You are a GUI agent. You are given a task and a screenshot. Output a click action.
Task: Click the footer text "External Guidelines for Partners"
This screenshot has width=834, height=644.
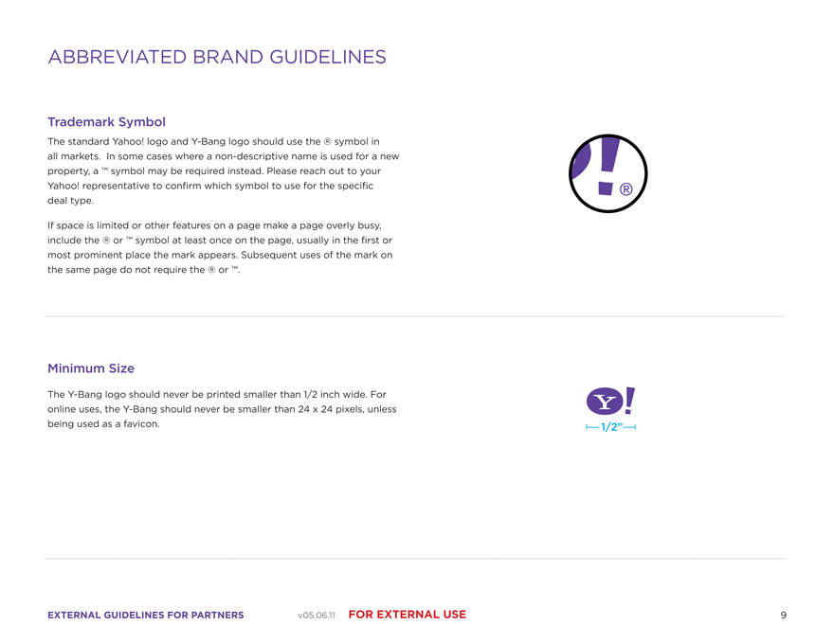pyautogui.click(x=146, y=616)
